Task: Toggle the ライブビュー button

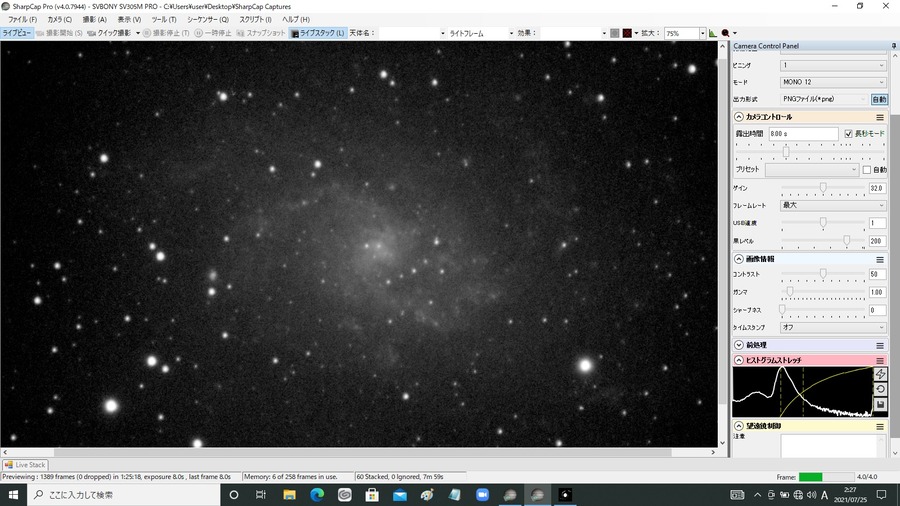Action: (17, 33)
